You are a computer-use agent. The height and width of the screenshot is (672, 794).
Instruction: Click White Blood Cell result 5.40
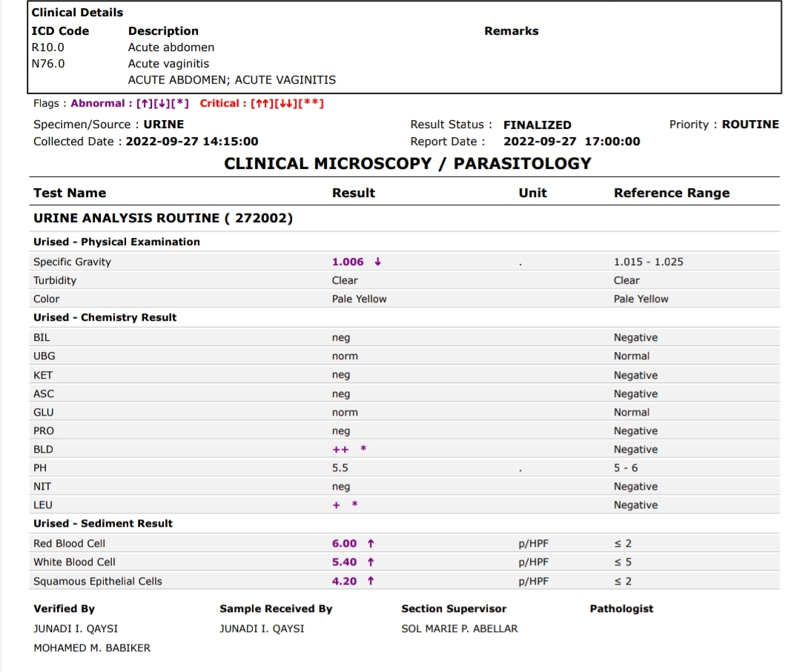344,562
